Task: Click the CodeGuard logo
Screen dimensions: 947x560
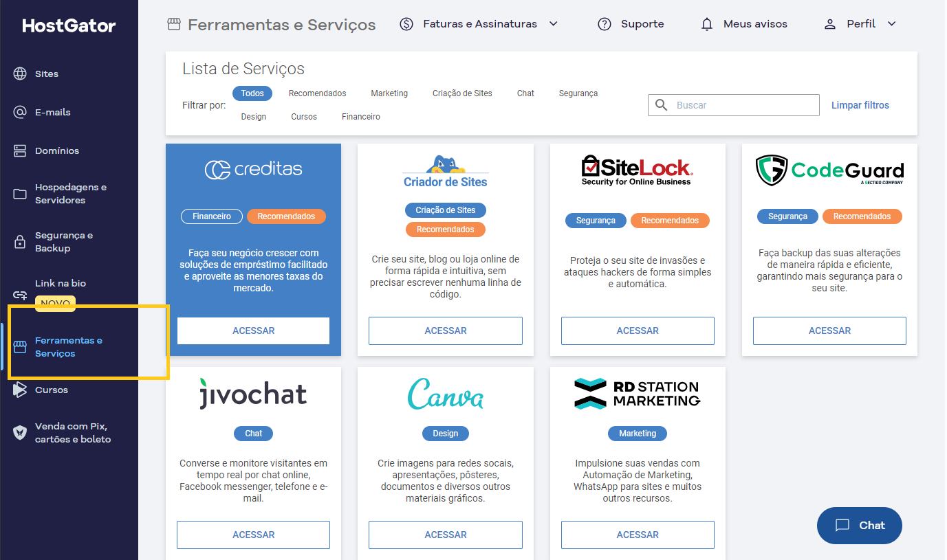Action: 829,170
